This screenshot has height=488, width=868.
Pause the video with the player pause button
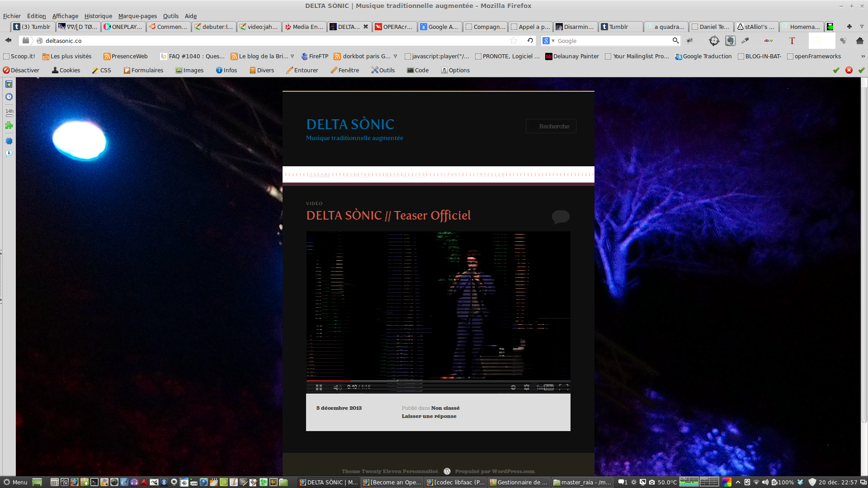pos(319,387)
